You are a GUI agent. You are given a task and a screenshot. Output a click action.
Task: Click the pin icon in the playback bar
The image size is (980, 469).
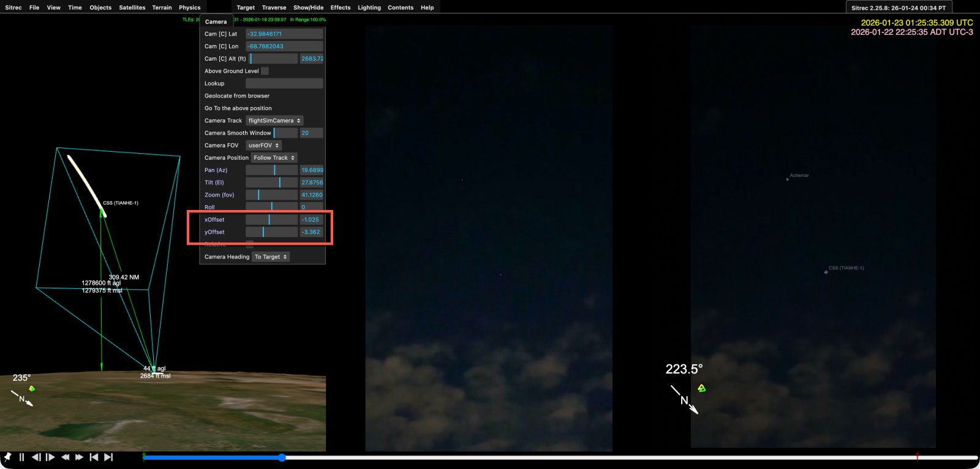pos(7,457)
